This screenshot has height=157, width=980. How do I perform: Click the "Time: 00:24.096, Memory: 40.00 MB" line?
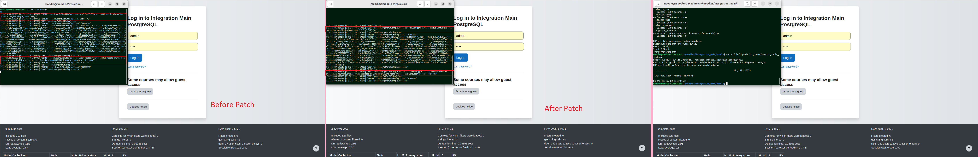pos(673,76)
